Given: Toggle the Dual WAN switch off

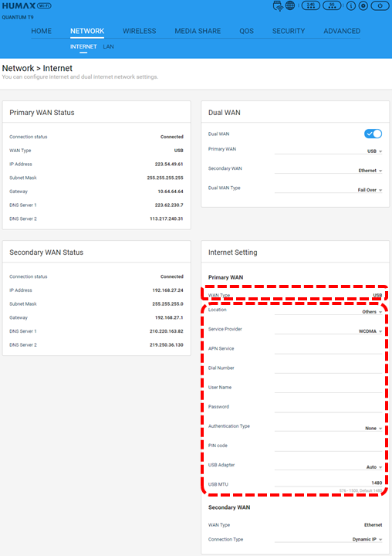Looking at the screenshot, I should (373, 134).
